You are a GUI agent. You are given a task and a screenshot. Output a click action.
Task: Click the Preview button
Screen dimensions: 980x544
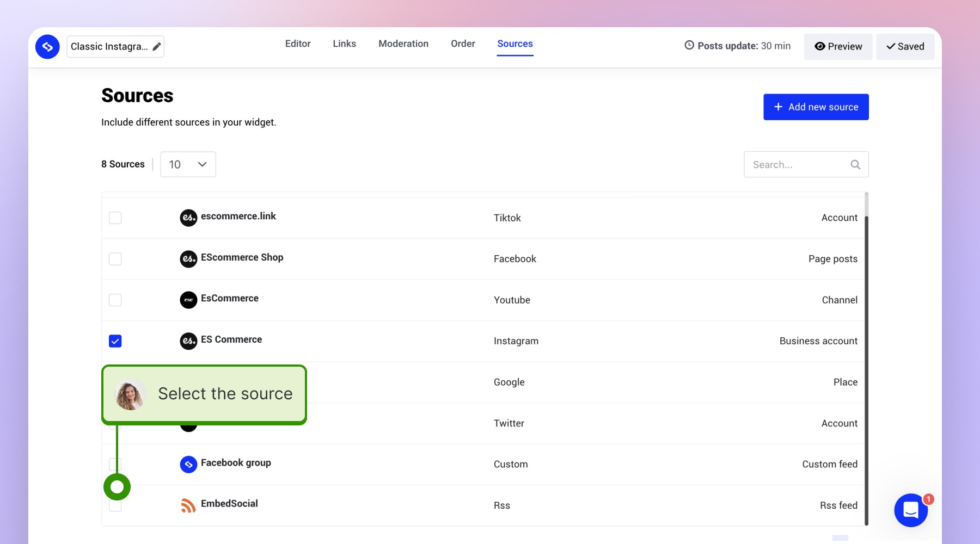click(838, 46)
